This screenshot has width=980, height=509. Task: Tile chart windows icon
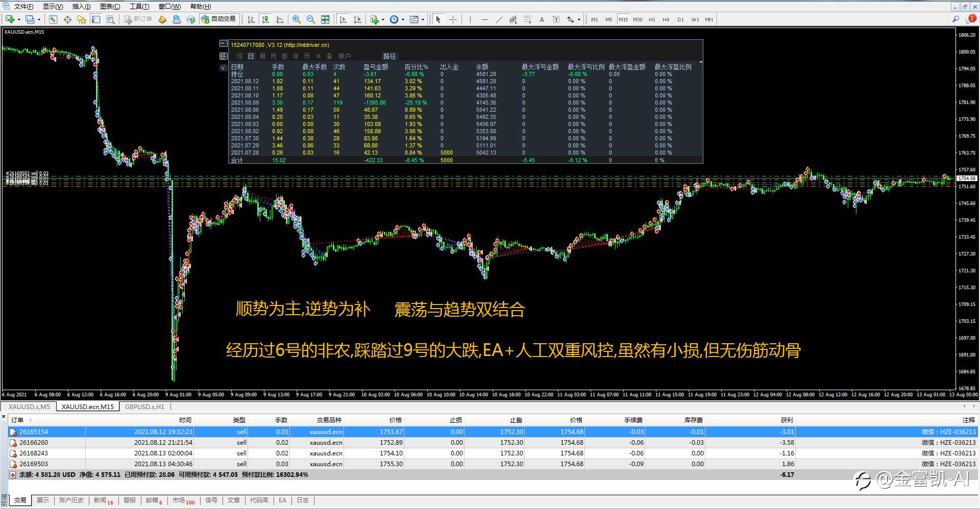click(325, 19)
